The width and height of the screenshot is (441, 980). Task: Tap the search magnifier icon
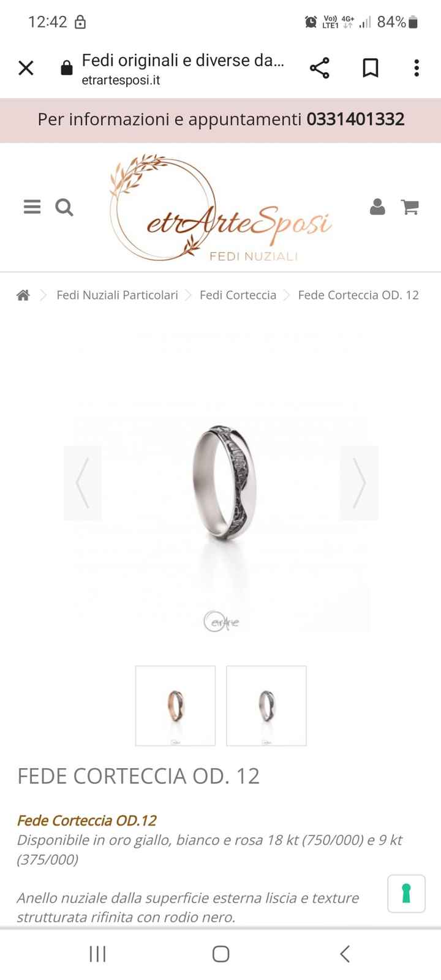[64, 208]
